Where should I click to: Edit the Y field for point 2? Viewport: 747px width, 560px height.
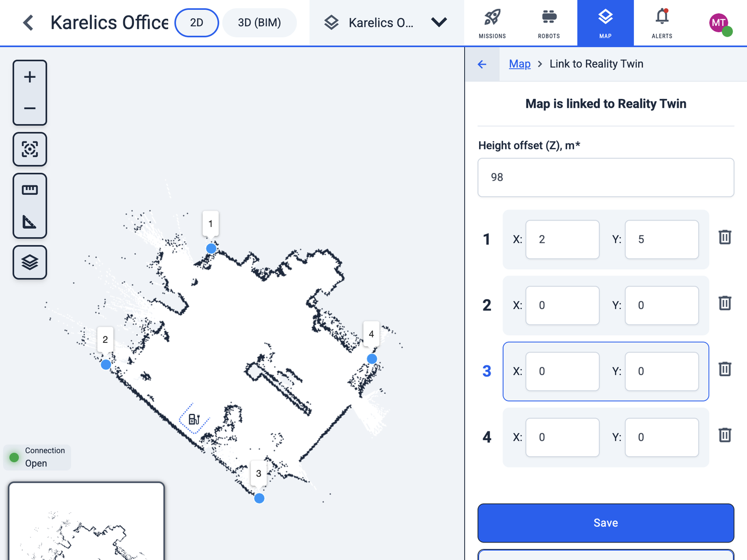pos(662,306)
